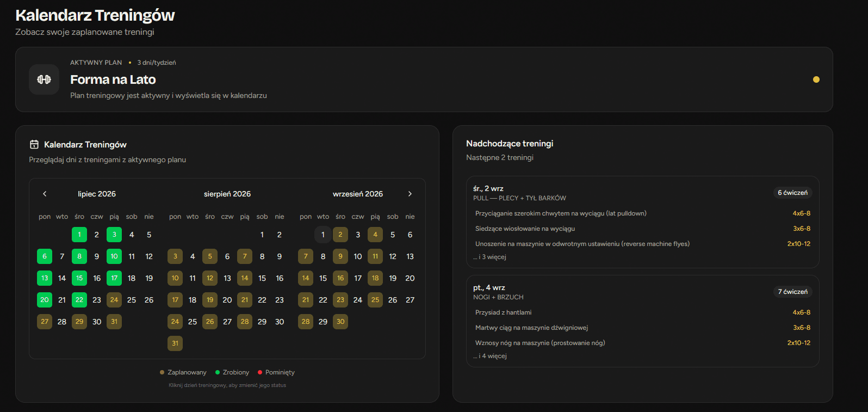868x412 pixels.
Task: Click the Pominięty red legend dot
Action: coord(260,372)
